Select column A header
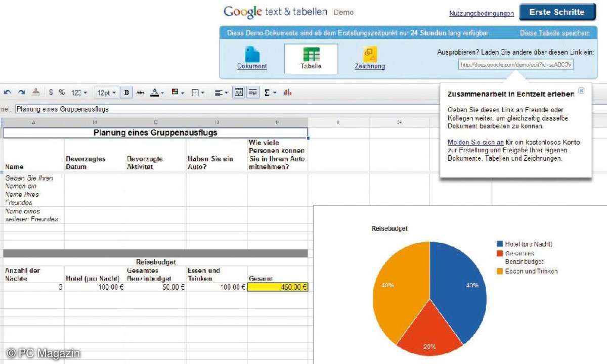The image size is (607, 364). coord(34,122)
